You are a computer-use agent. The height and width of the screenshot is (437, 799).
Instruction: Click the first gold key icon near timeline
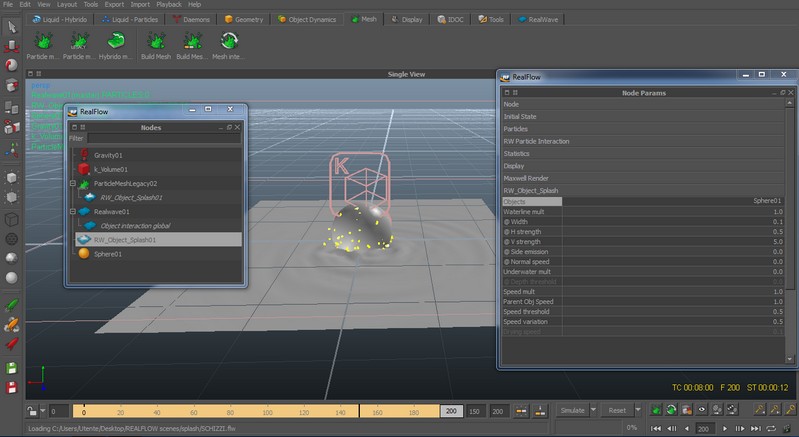click(759, 409)
